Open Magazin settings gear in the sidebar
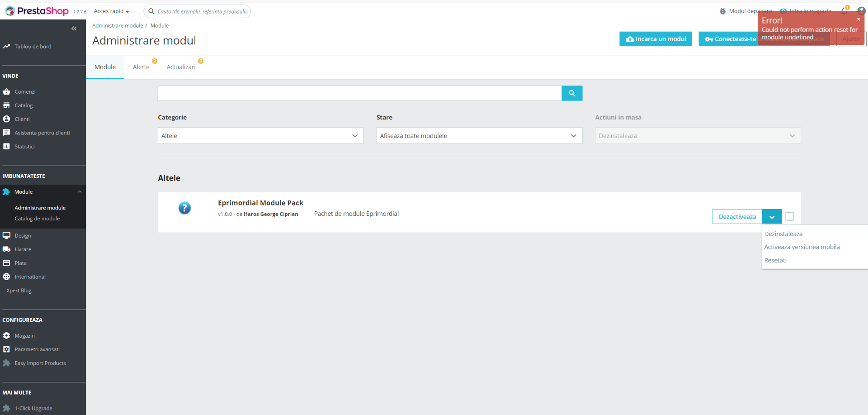 pos(6,336)
